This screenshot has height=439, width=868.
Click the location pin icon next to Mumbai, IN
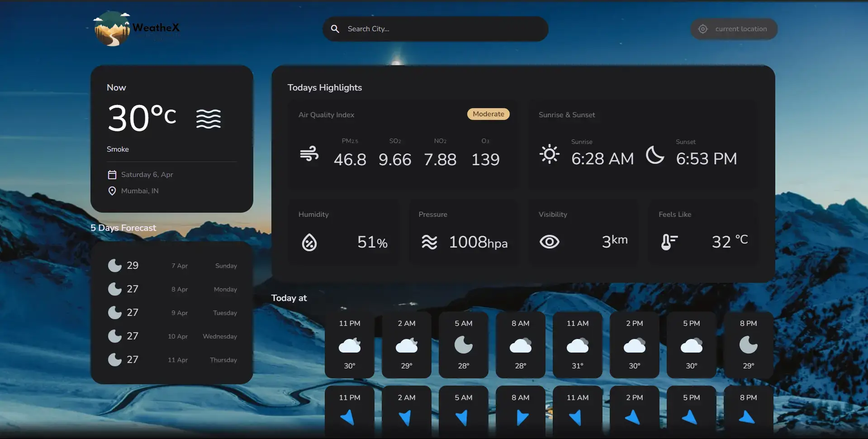tap(112, 191)
